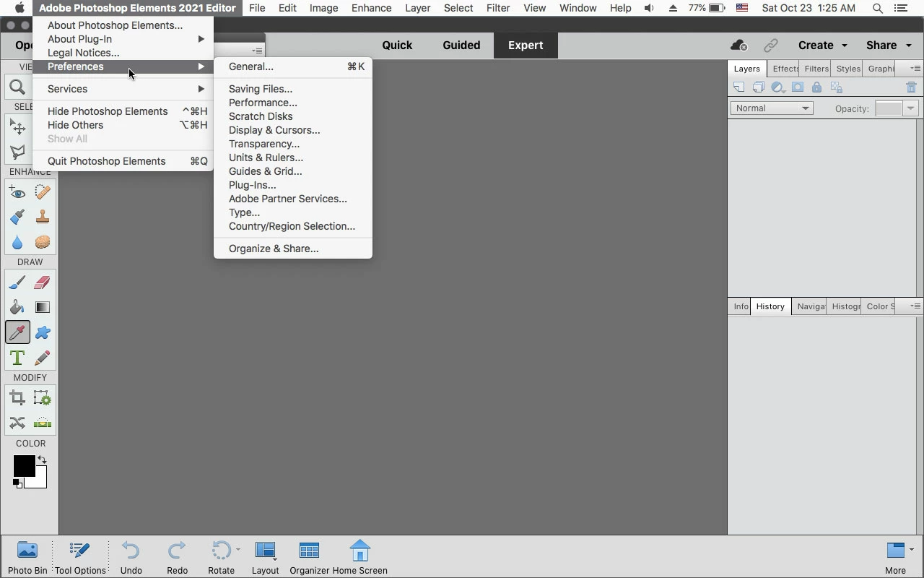Select the Red Eye Removal tool
This screenshot has height=578, width=924.
click(17, 192)
